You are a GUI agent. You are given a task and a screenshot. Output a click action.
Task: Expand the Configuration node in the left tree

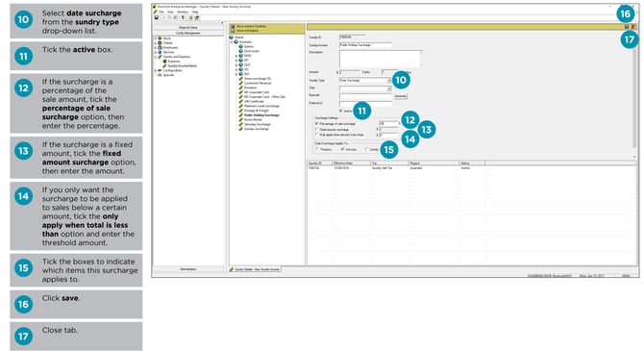(x=156, y=71)
